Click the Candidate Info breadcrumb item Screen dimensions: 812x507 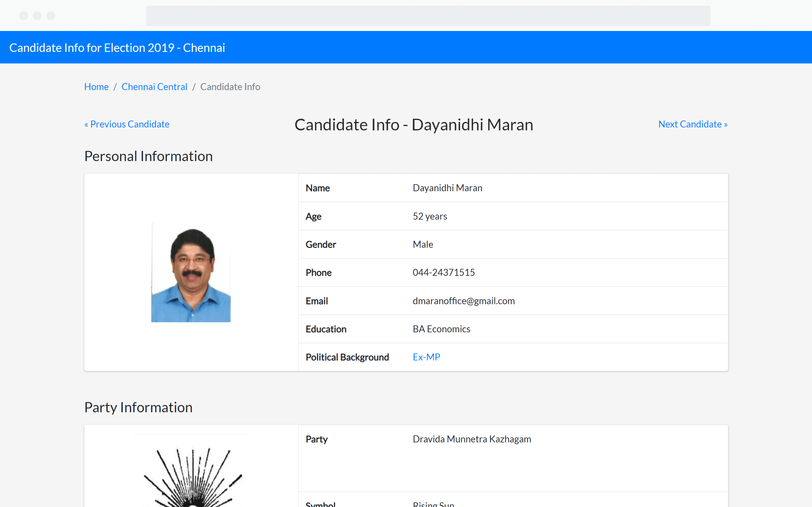coord(230,86)
